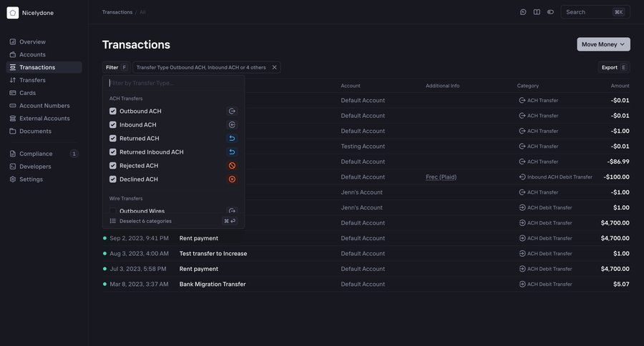This screenshot has width=644, height=346.
Task: Click the Export button
Action: pos(614,67)
